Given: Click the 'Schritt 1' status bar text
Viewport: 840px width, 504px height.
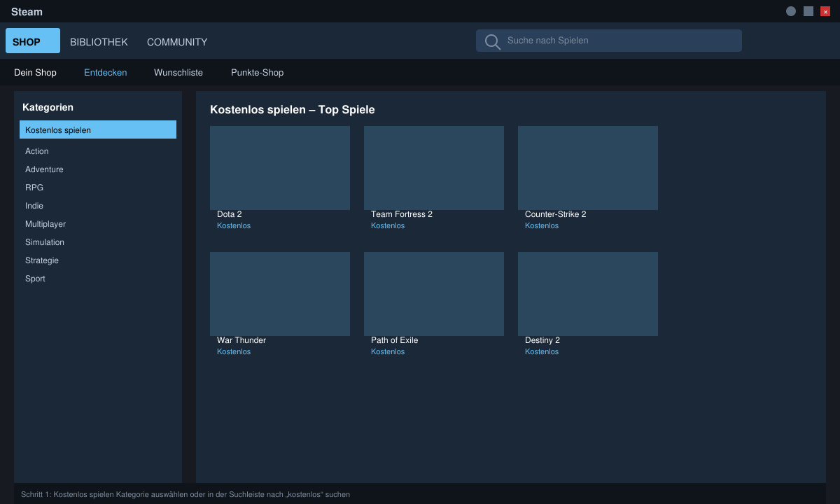Looking at the screenshot, I should tap(185, 494).
